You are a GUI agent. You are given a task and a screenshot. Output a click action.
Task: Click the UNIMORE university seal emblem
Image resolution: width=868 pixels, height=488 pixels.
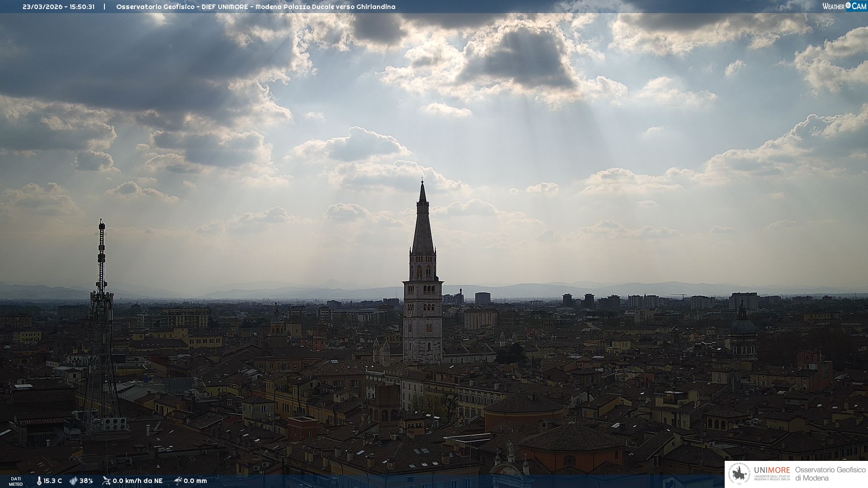pyautogui.click(x=739, y=474)
